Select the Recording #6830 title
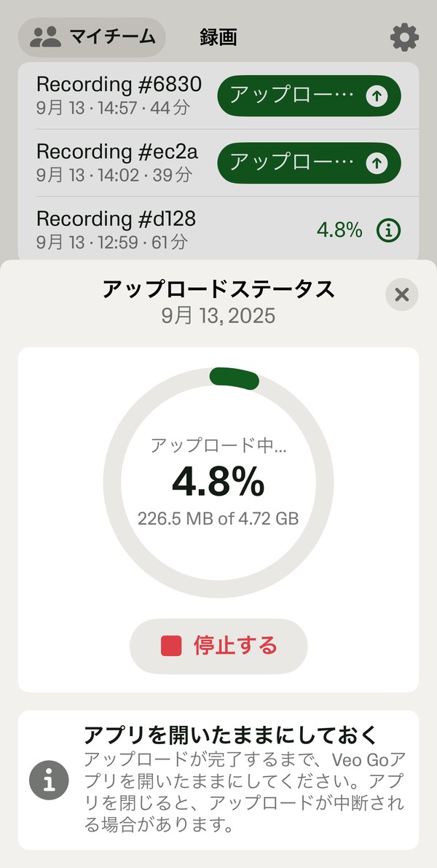The image size is (437, 868). [x=119, y=84]
